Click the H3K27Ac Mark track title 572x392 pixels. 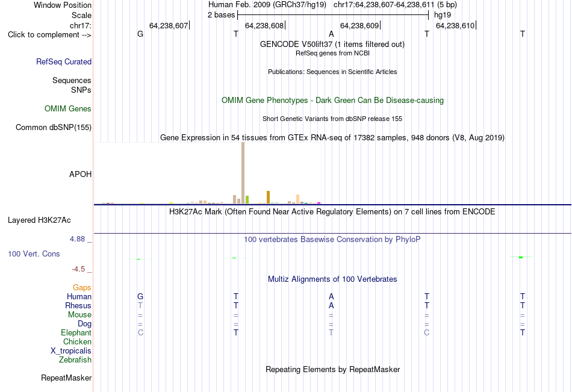(x=332, y=212)
